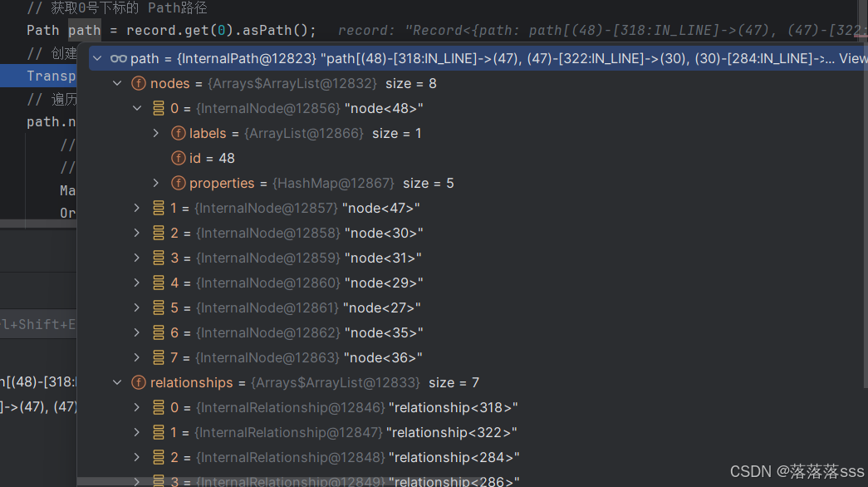
Task: Expand node<47> at index 1
Action: [x=137, y=208]
